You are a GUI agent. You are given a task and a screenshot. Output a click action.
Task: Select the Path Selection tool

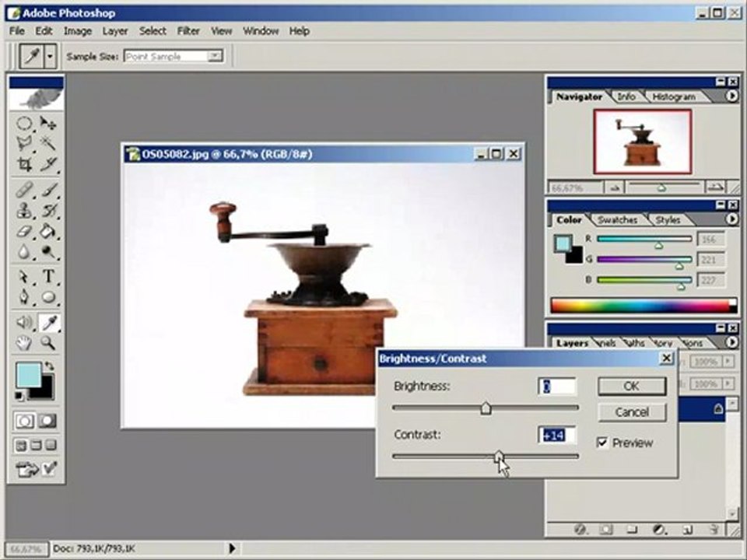coord(24,276)
